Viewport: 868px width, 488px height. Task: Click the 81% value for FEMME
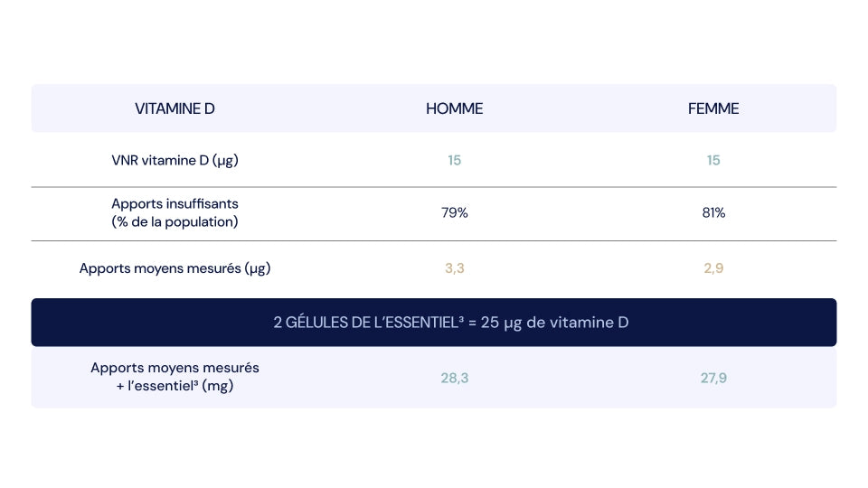[x=713, y=212]
